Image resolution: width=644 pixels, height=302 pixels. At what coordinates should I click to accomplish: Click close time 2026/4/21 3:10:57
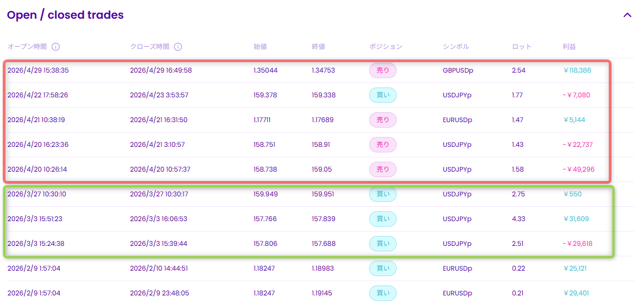click(158, 145)
